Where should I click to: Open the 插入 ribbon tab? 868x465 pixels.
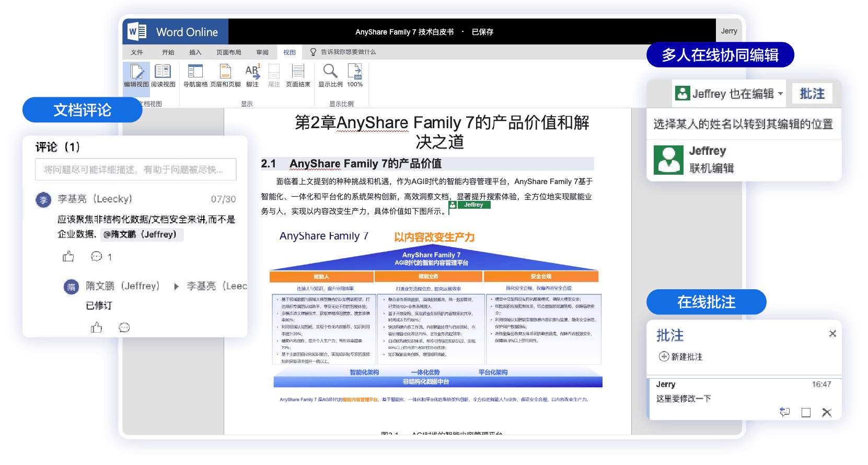[195, 52]
